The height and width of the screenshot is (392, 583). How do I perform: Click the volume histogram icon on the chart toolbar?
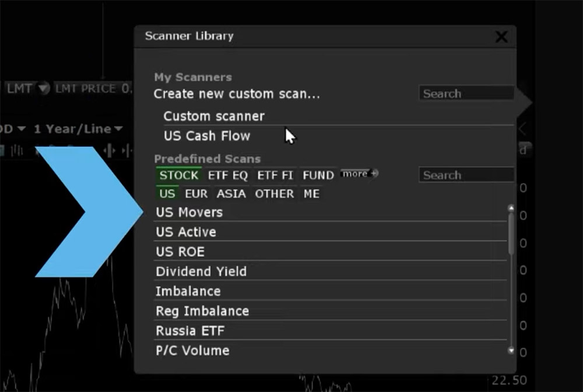pyautogui.click(x=16, y=150)
